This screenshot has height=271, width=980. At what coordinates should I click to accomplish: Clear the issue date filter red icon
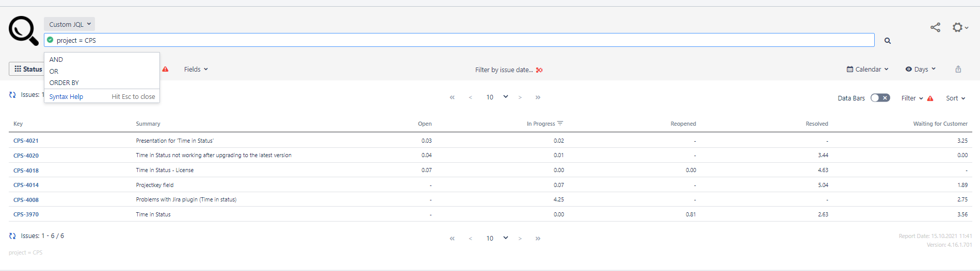[539, 70]
